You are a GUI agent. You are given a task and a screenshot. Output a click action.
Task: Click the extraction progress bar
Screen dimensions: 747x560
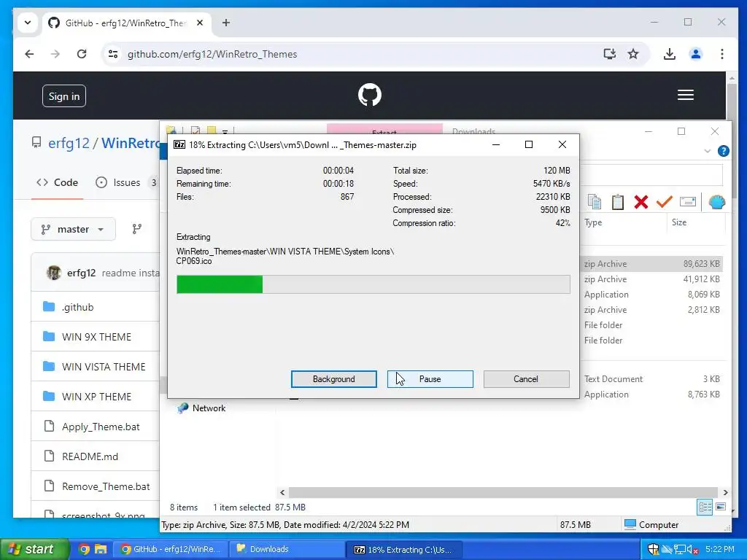pyautogui.click(x=373, y=284)
